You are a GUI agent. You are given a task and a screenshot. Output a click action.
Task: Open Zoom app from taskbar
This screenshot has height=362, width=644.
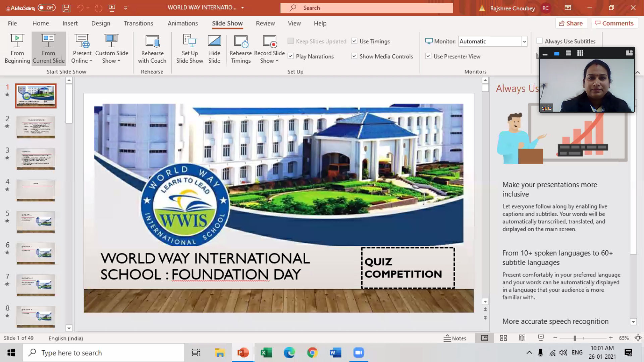(359, 353)
